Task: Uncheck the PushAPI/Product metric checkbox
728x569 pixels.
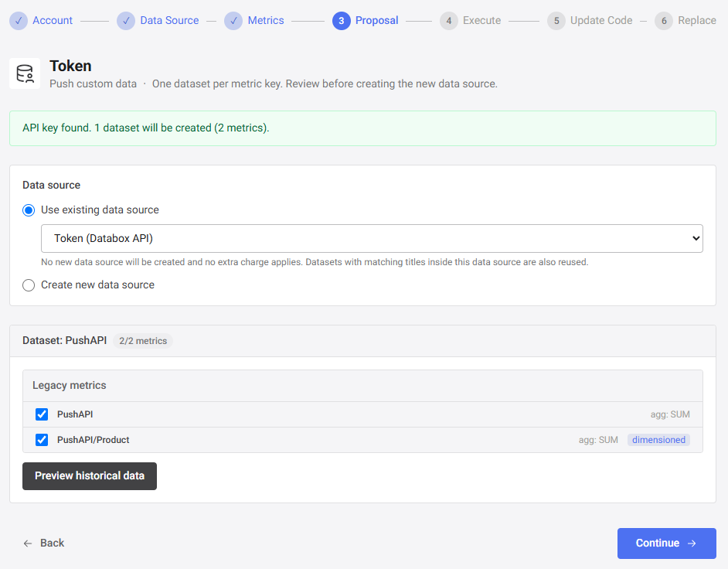Action: (x=42, y=440)
